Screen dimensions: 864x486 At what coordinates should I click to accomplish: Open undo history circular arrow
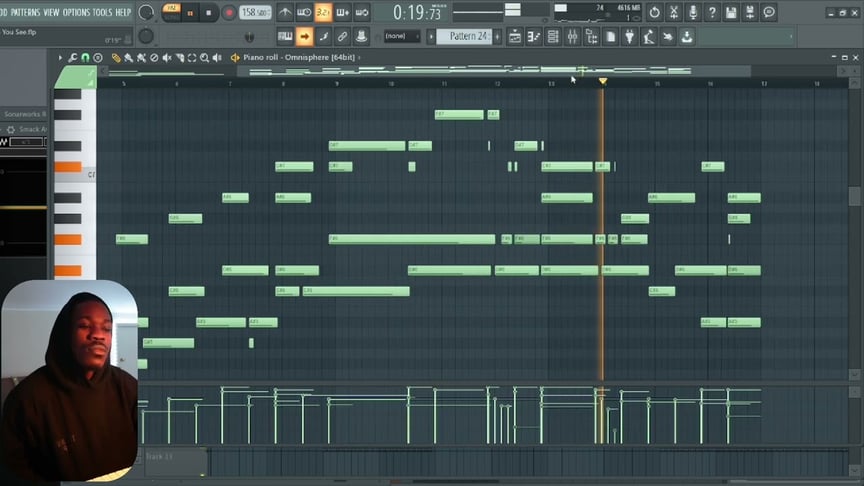point(655,12)
